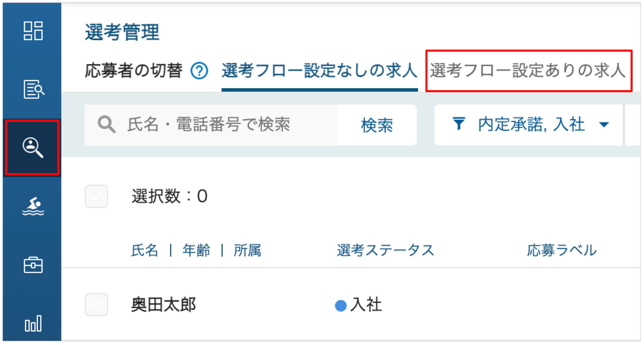Viewport: 644px width, 345px height.
Task: Expand the 内定承諾, 入社 status filter dropdown
Action: click(x=528, y=125)
